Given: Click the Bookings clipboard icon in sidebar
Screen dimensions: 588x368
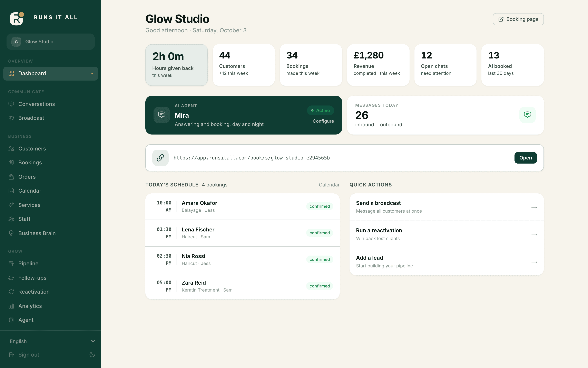Looking at the screenshot, I should 11,163.
